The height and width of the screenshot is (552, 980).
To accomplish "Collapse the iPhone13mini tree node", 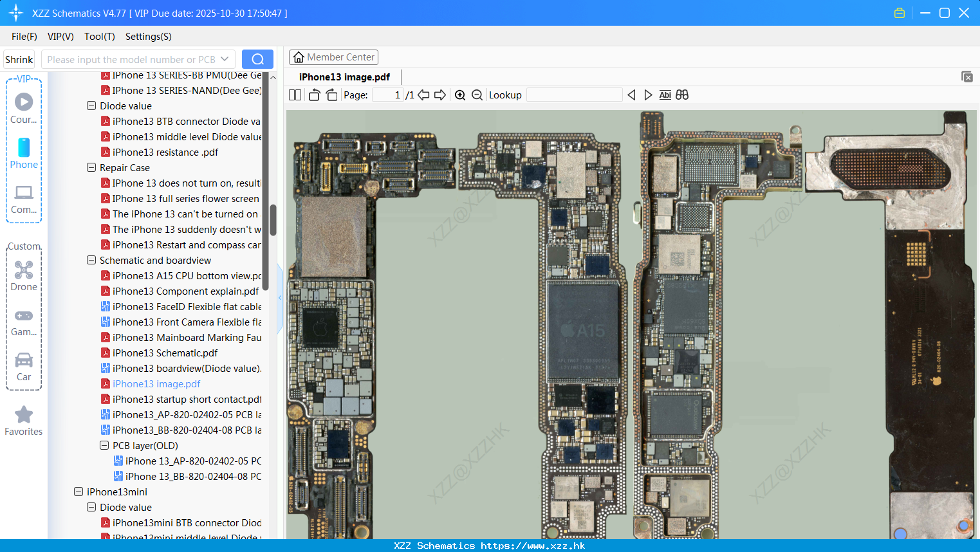I will (79, 492).
